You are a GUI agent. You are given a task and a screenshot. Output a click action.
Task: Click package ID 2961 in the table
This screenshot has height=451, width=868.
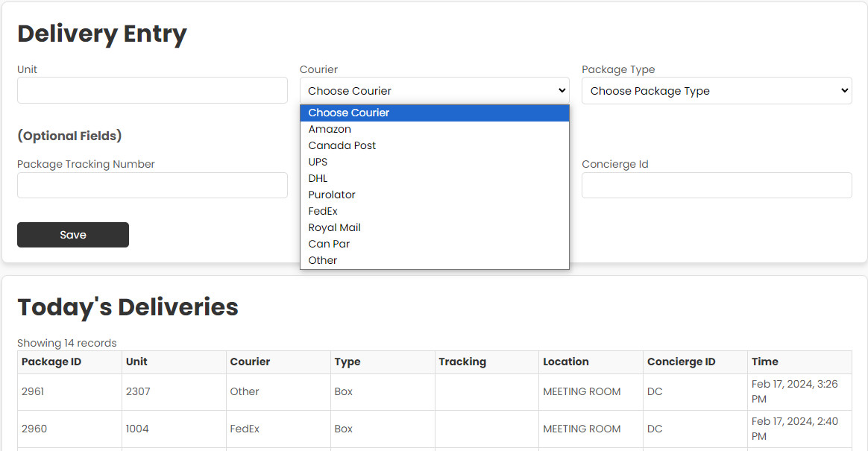34,391
